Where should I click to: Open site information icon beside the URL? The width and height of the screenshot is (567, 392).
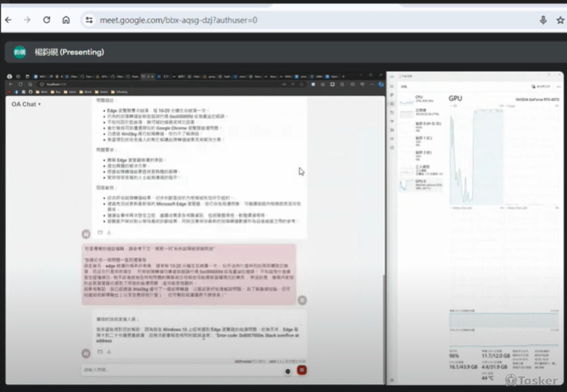pos(89,20)
